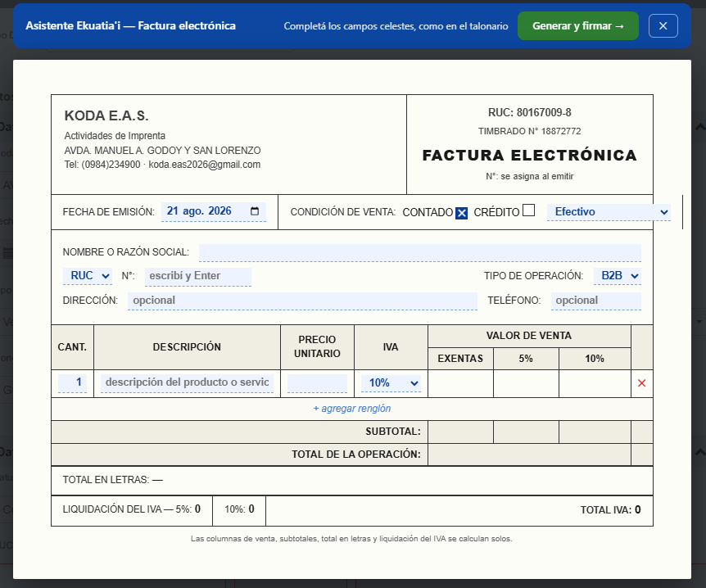Close the Ekuatia'i assistant dialog
Viewport: 706px width, 588px height.
tap(663, 26)
